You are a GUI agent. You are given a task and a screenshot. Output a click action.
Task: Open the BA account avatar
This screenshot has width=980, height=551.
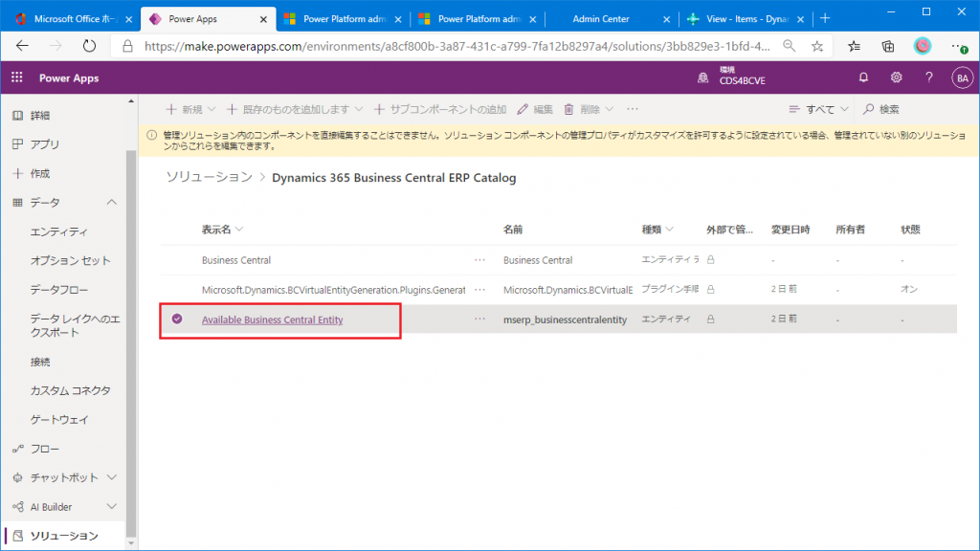click(x=961, y=77)
